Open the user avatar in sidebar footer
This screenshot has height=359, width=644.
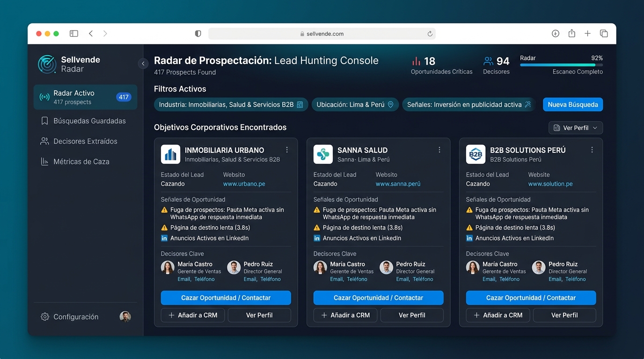[x=125, y=317]
